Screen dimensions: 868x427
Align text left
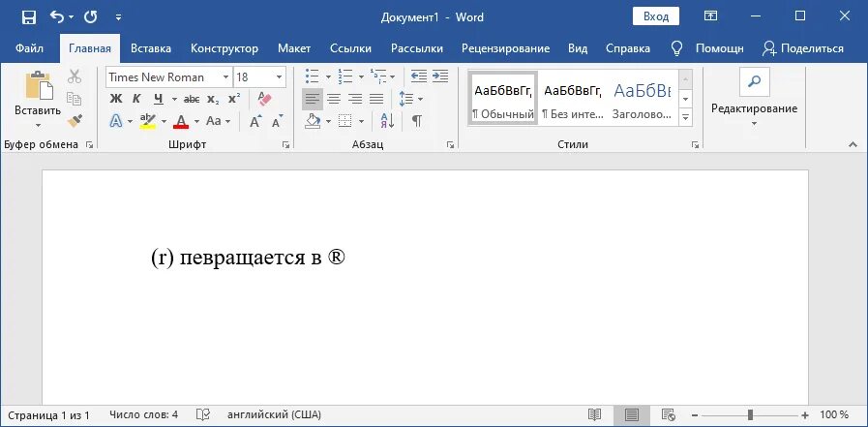(x=313, y=99)
